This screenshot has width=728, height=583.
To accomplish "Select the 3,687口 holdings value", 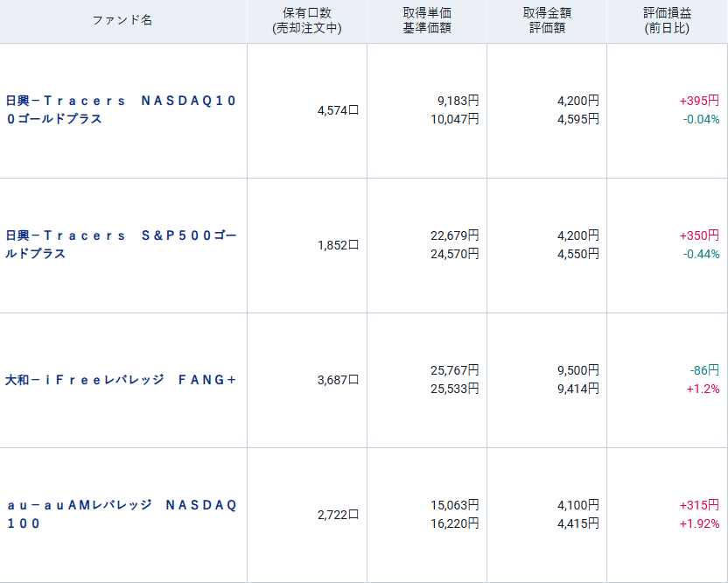I will tap(338, 380).
